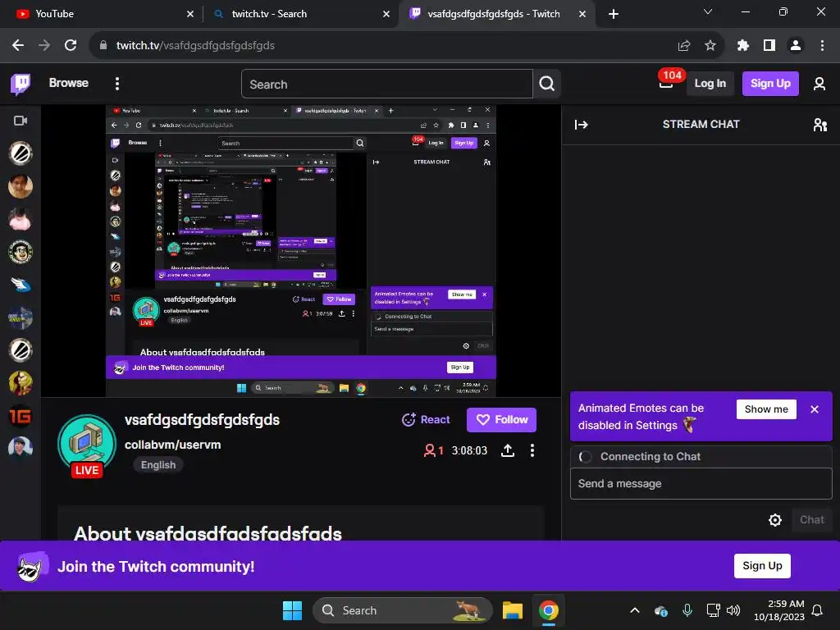The width and height of the screenshot is (840, 630).
Task: Open Chrome from the taskbar
Action: [x=549, y=610]
